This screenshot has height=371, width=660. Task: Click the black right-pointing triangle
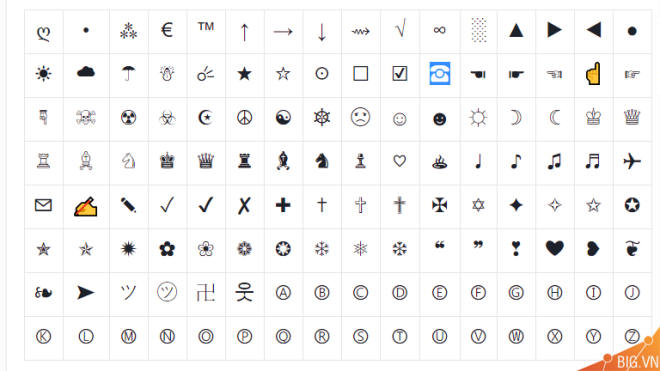click(x=554, y=30)
